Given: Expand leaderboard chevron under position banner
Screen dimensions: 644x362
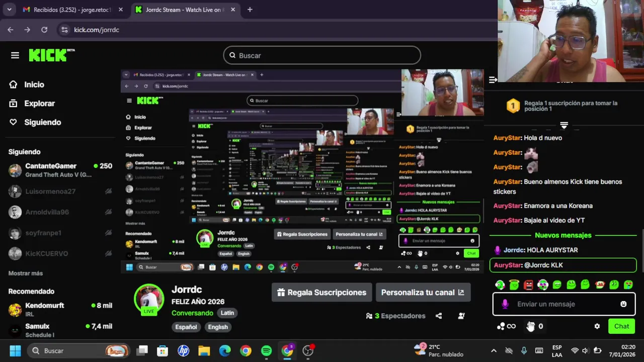Looking at the screenshot, I should click(564, 125).
